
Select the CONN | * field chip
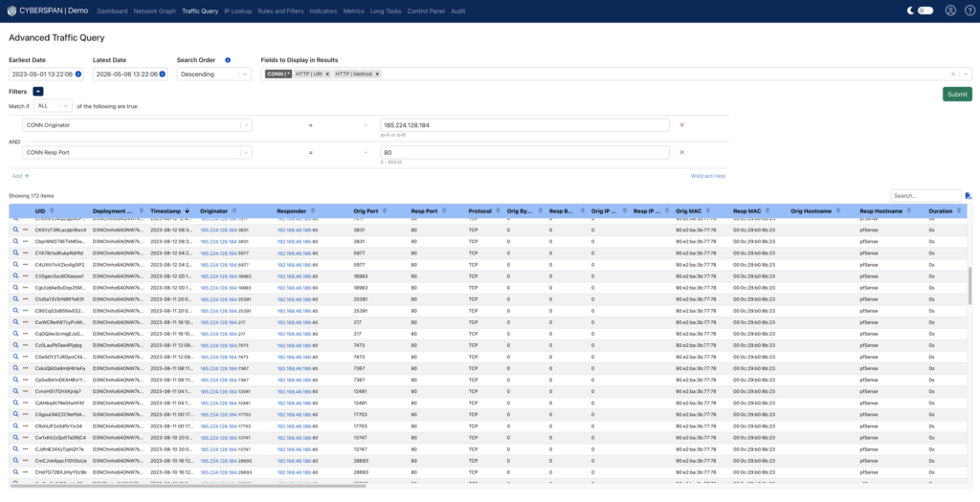278,75
